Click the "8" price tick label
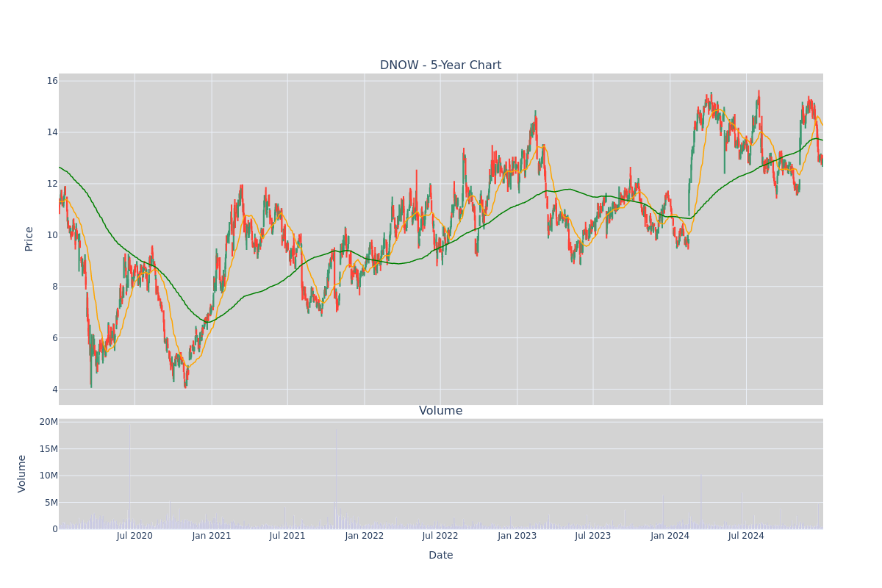The image size is (882, 588). 54,287
